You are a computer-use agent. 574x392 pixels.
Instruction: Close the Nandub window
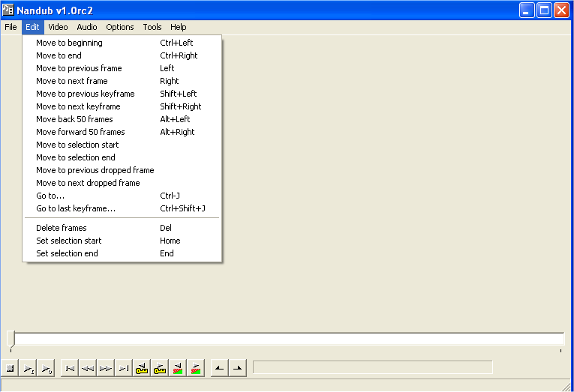click(x=561, y=10)
